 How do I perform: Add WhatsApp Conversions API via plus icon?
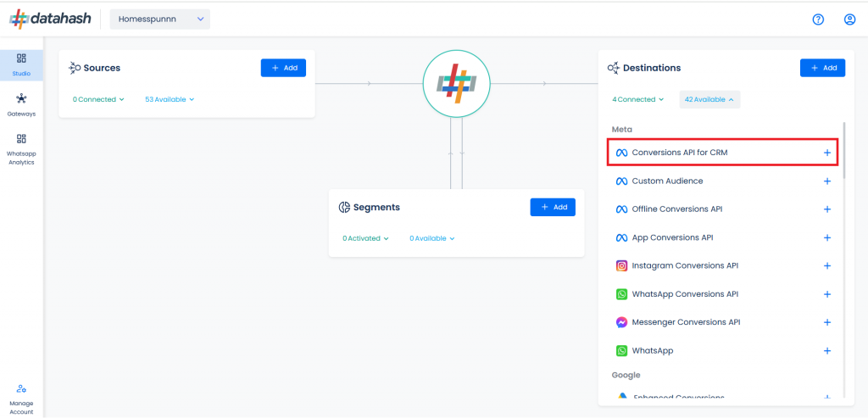[x=827, y=294]
